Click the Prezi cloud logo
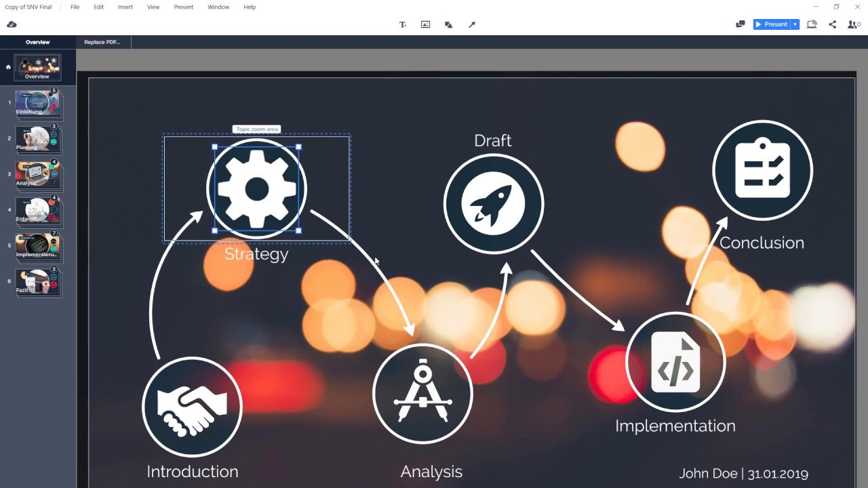This screenshot has width=868, height=488. click(x=12, y=24)
